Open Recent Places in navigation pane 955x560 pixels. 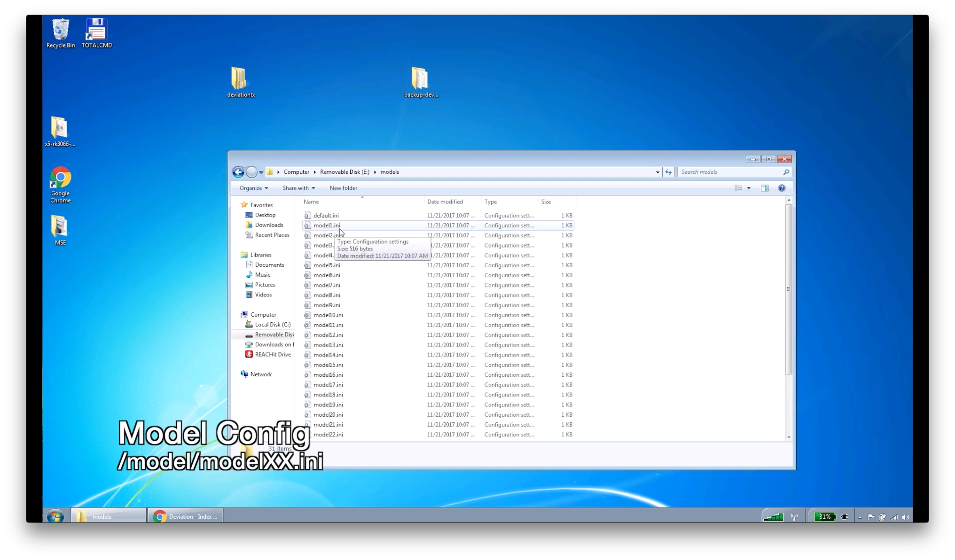tap(272, 235)
